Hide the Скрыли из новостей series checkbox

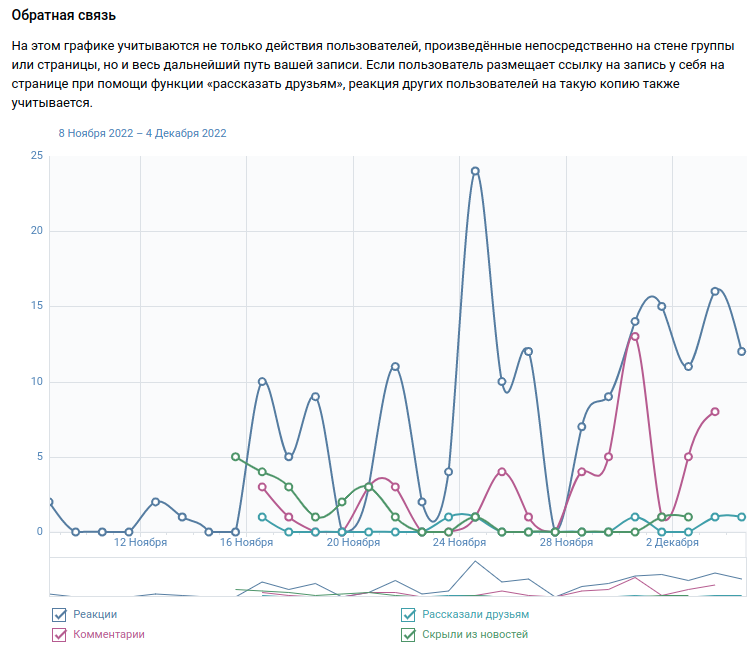point(408,635)
